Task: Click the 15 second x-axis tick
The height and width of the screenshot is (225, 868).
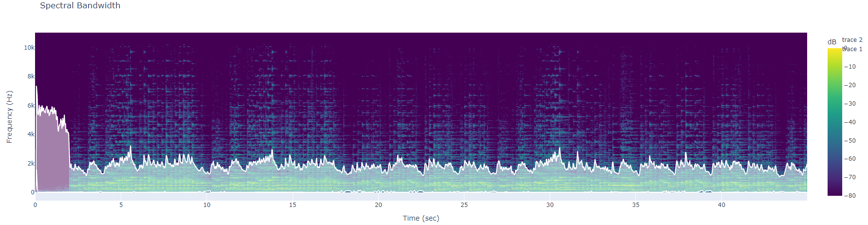Action: (293, 205)
